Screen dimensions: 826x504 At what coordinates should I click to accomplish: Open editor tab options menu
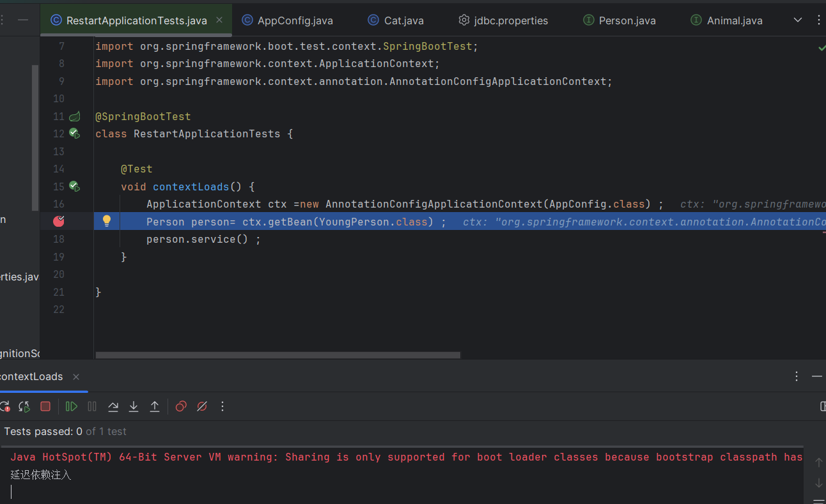click(819, 20)
